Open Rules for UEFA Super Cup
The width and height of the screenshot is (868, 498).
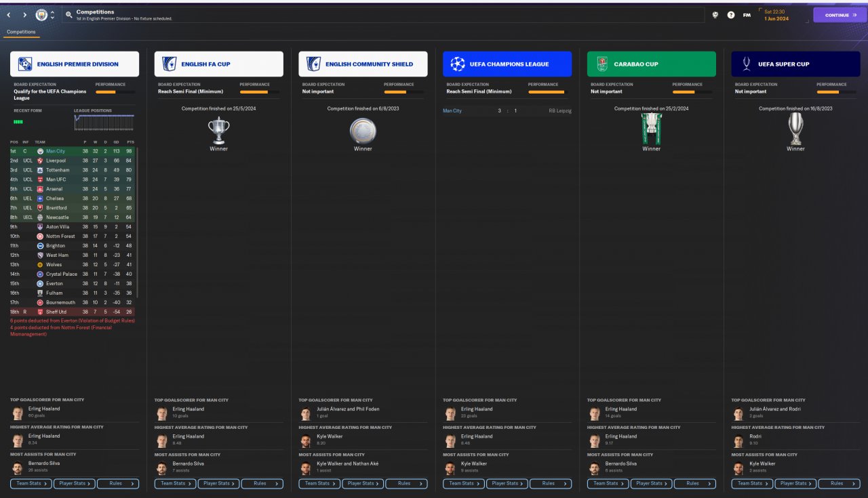point(840,484)
